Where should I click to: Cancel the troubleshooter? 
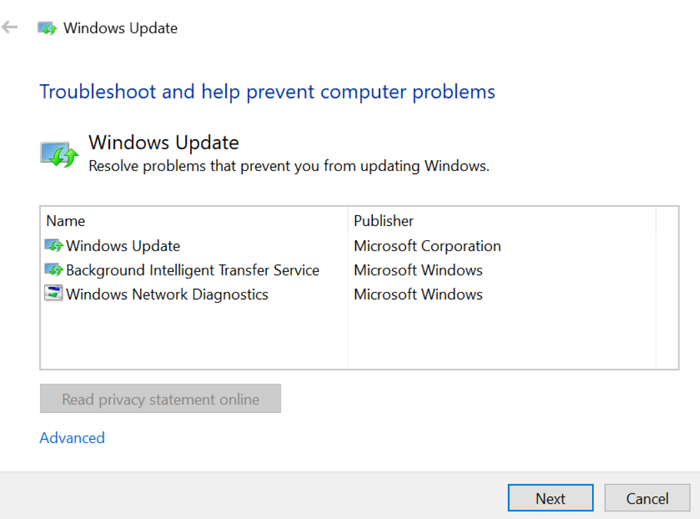647,498
